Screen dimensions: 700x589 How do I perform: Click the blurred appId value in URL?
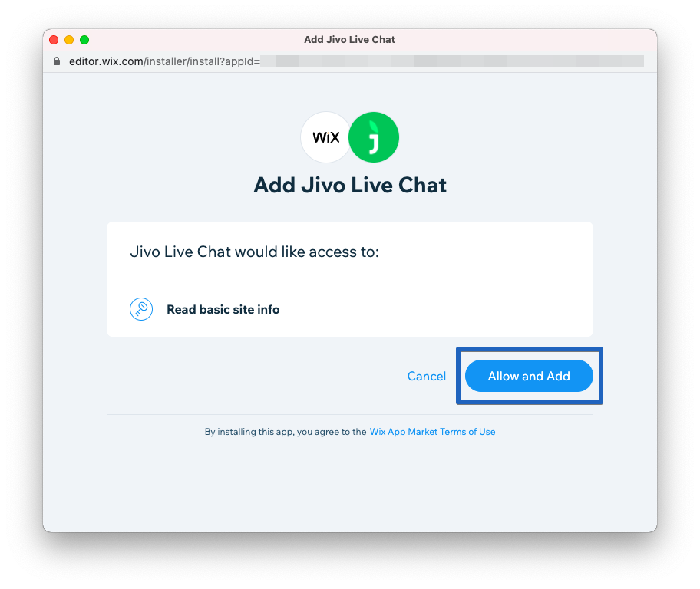pyautogui.click(x=452, y=61)
